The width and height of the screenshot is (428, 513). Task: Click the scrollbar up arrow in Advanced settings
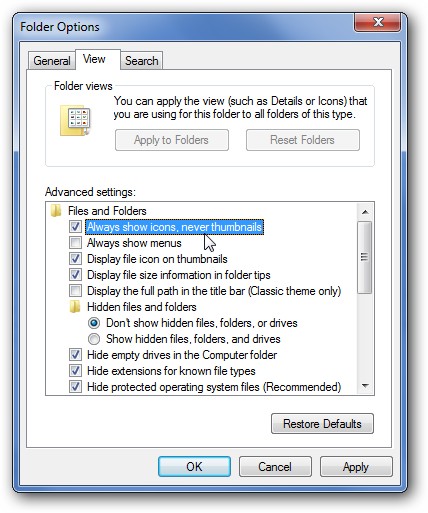click(365, 212)
